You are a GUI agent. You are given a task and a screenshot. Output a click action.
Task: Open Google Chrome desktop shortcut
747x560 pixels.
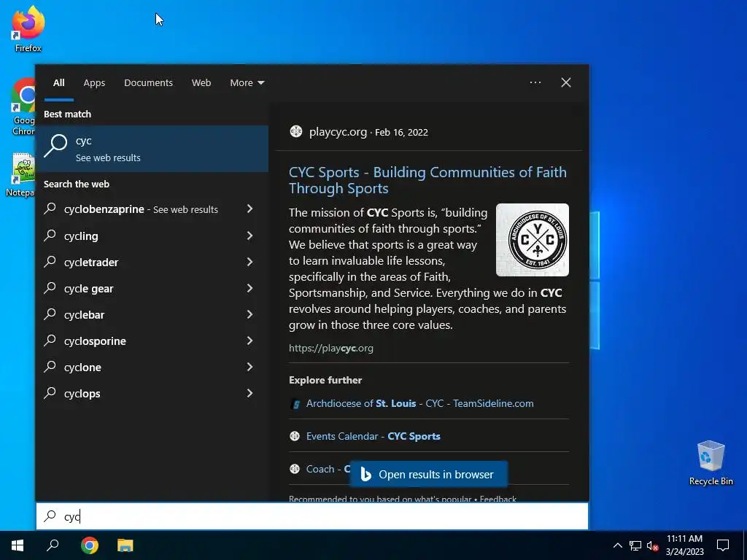click(x=23, y=106)
